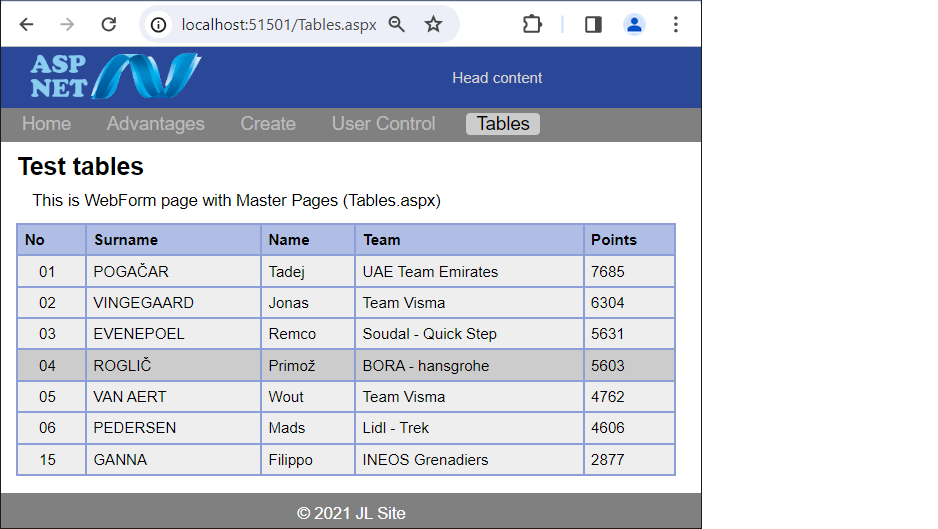938x529 pixels.
Task: Open the Advantages navigation item
Action: click(x=156, y=124)
